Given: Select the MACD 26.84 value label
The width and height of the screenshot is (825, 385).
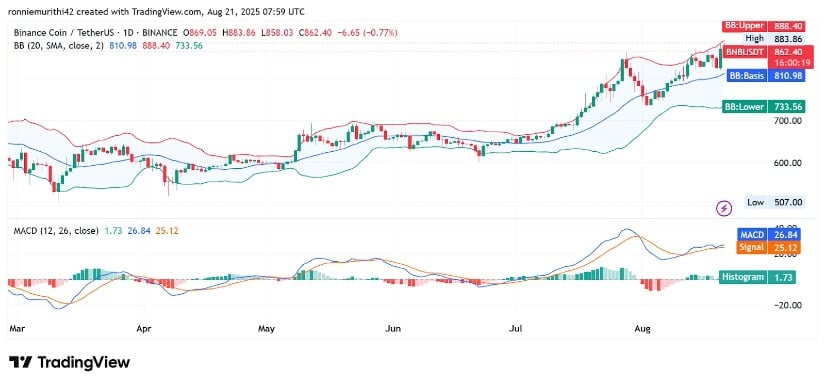Looking at the screenshot, I should tap(767, 235).
